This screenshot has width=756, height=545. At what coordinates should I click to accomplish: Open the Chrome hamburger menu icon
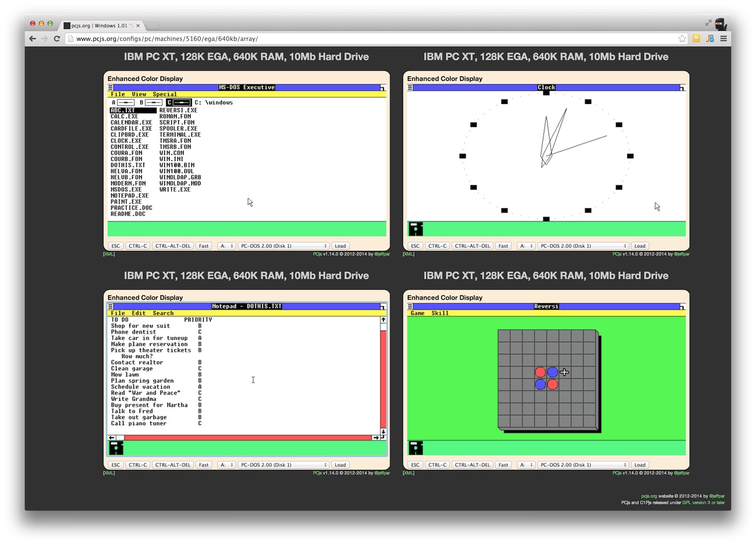[724, 39]
